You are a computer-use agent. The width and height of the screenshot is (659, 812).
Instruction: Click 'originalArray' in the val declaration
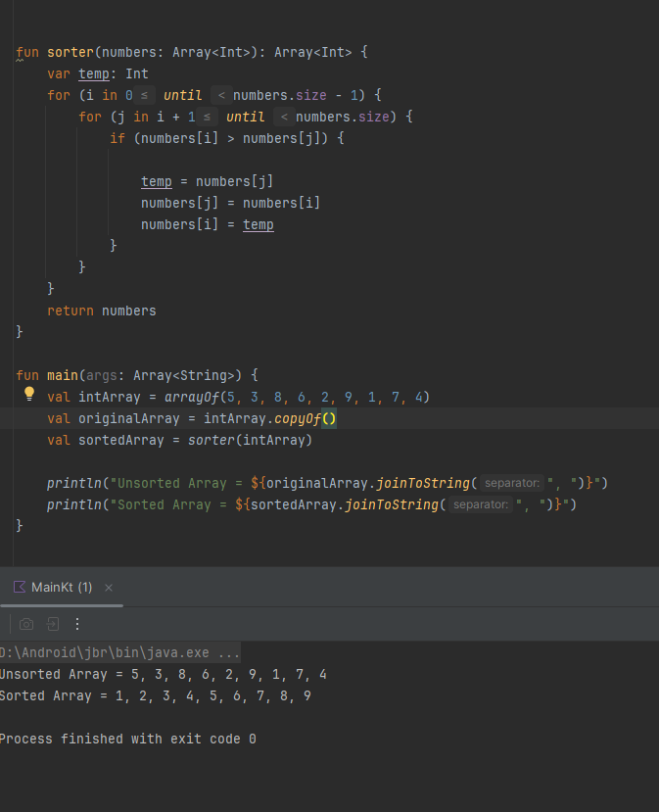129,418
